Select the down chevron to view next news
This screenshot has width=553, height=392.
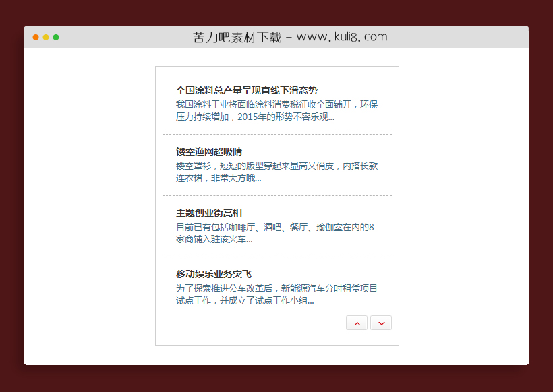381,323
